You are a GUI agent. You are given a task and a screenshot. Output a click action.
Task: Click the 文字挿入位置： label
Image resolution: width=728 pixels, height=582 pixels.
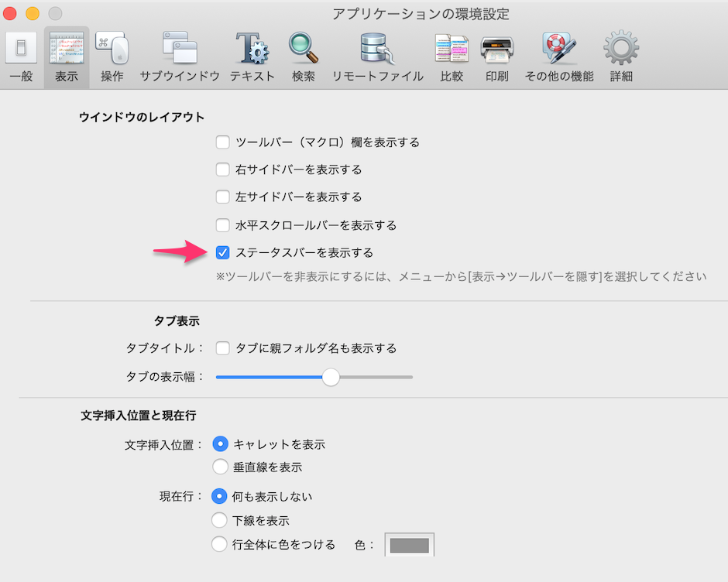(x=164, y=445)
